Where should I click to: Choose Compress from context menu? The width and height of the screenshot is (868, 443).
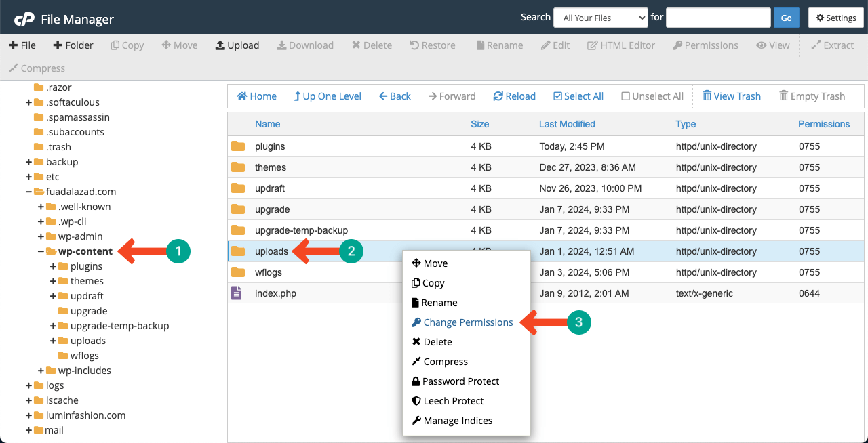[x=439, y=362]
